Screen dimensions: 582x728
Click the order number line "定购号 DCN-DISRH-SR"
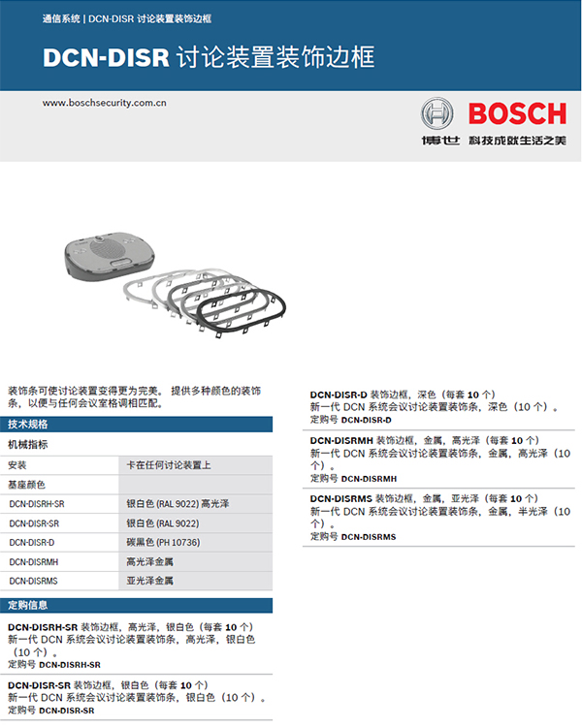(54, 665)
